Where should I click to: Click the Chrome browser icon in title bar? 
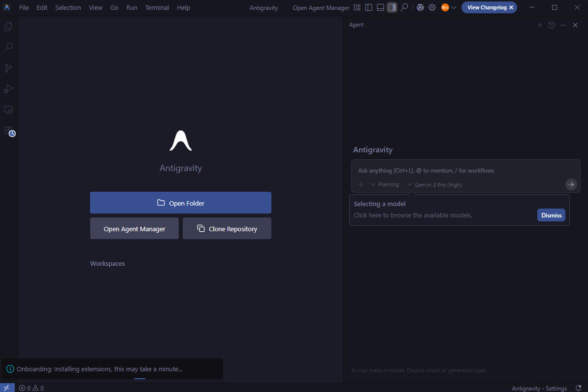(x=420, y=7)
